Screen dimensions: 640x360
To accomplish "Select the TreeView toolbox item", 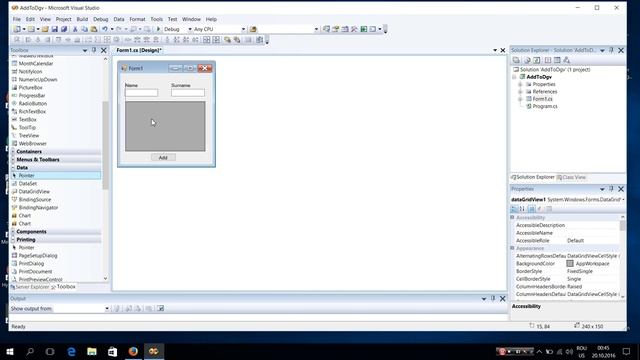I will pos(29,136).
